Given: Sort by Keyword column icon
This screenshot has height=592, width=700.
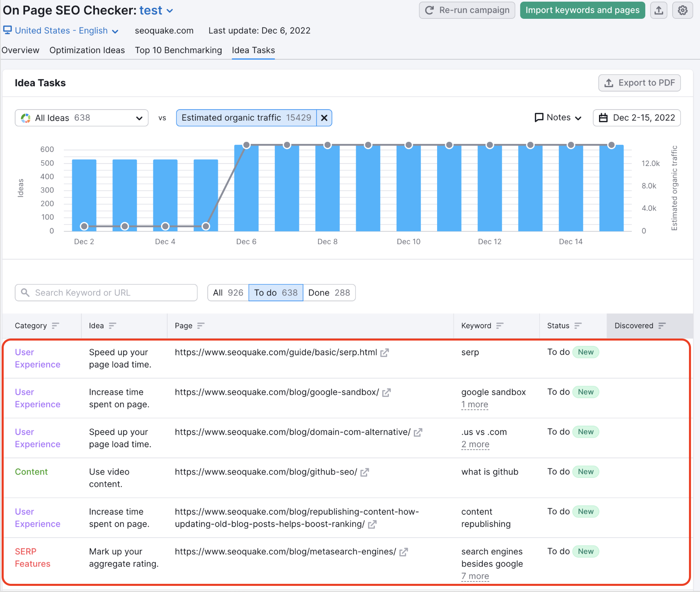Looking at the screenshot, I should [500, 325].
